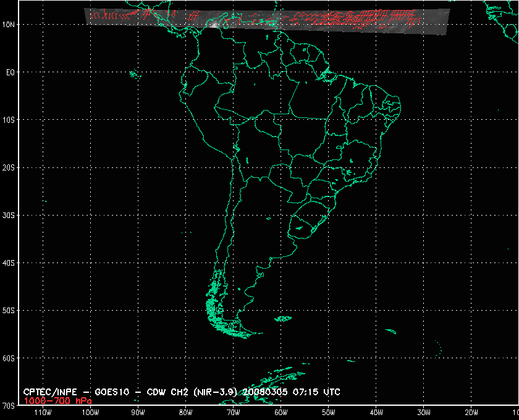Click the 110W longitude label
The height and width of the screenshot is (420, 519).
coord(43,413)
